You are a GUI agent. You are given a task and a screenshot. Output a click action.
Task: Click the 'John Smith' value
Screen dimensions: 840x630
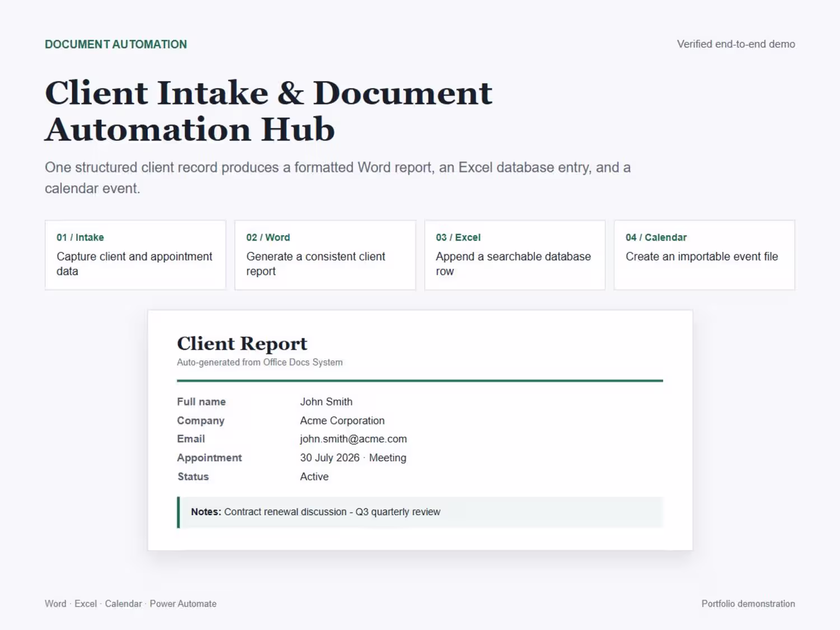pyautogui.click(x=326, y=402)
